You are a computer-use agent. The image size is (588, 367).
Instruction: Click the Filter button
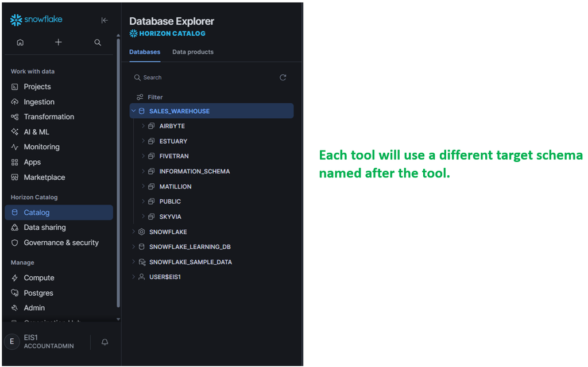pos(150,97)
